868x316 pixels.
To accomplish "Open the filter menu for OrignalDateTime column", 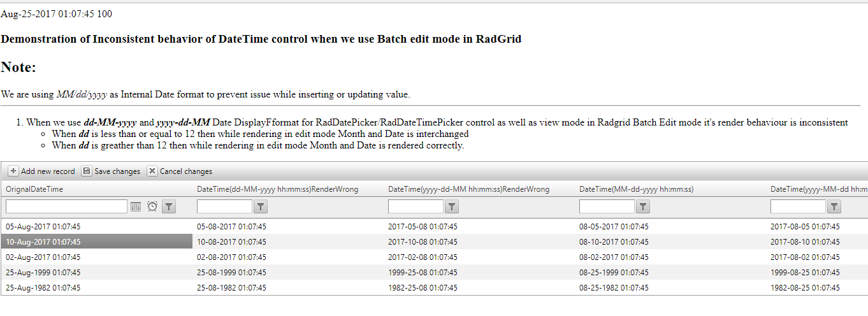I will coord(168,206).
